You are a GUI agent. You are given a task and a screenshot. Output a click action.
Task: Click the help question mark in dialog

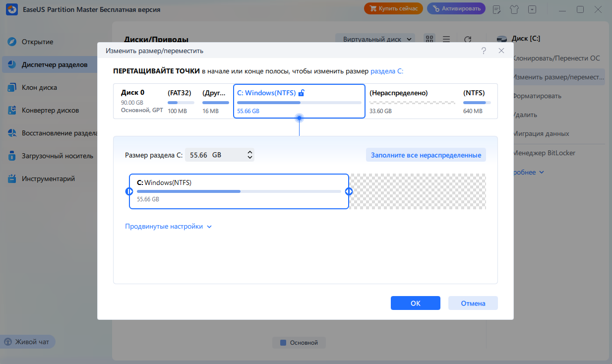[484, 51]
